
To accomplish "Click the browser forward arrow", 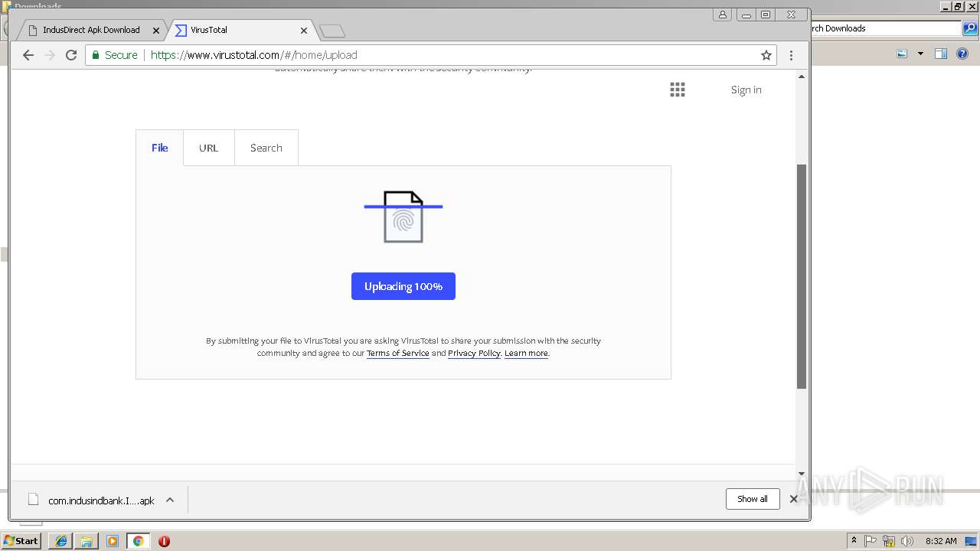I will [50, 55].
